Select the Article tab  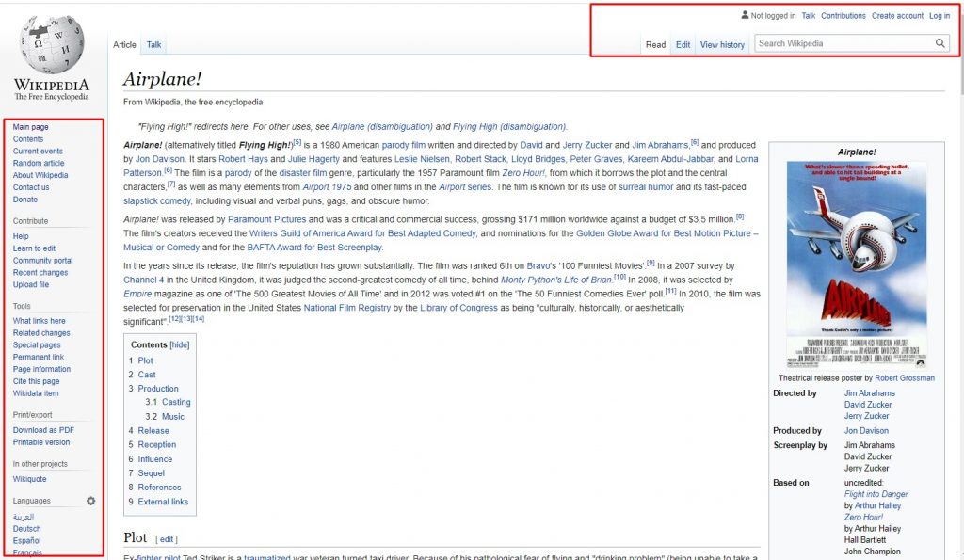[x=124, y=45]
